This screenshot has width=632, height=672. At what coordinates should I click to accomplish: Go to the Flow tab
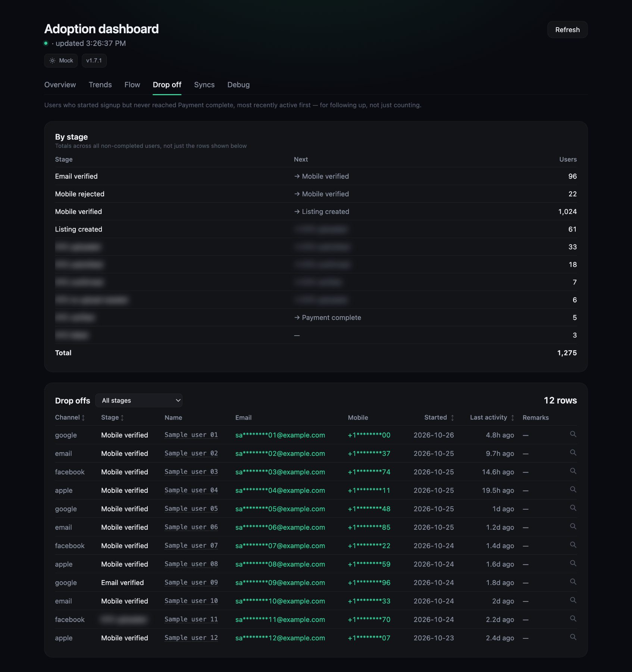pyautogui.click(x=132, y=85)
